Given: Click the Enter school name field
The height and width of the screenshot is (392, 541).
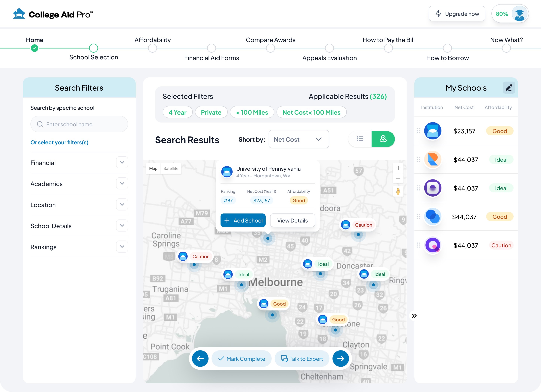Looking at the screenshot, I should 79,124.
